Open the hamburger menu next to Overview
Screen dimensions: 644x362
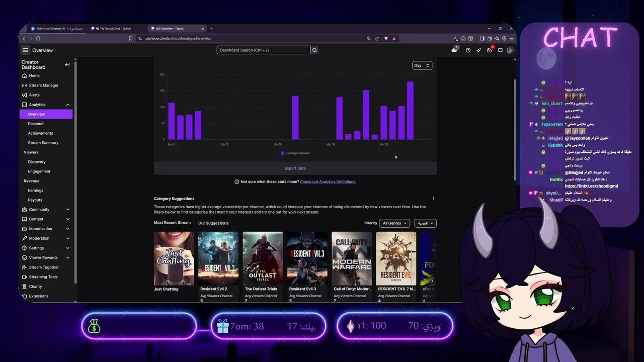click(25, 50)
